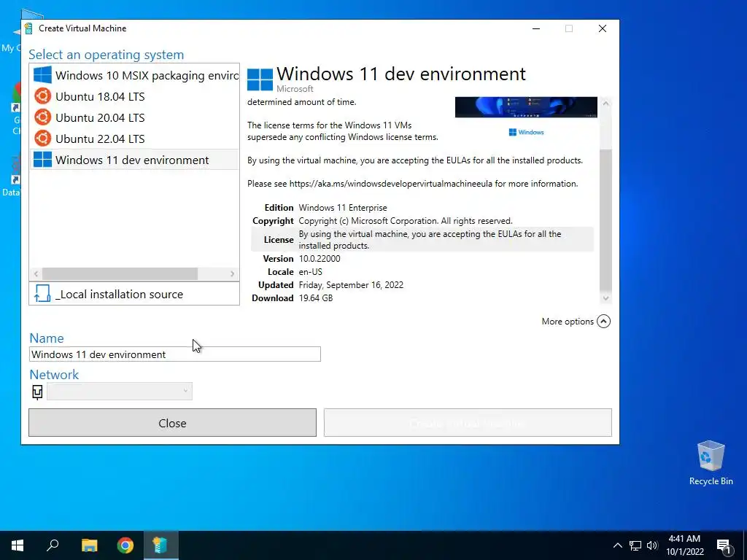Open taskbar search magnifier
Image resolution: width=747 pixels, height=560 pixels.
pos(53,545)
